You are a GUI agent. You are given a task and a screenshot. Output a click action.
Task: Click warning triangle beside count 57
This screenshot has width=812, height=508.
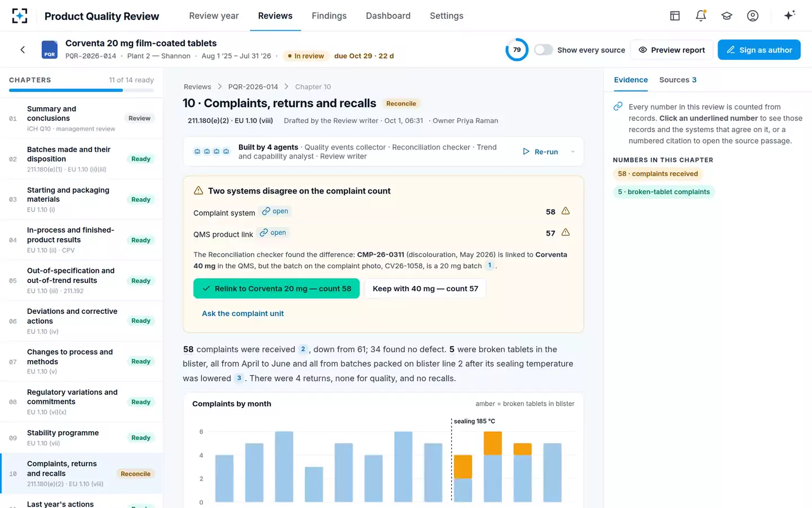click(x=566, y=233)
